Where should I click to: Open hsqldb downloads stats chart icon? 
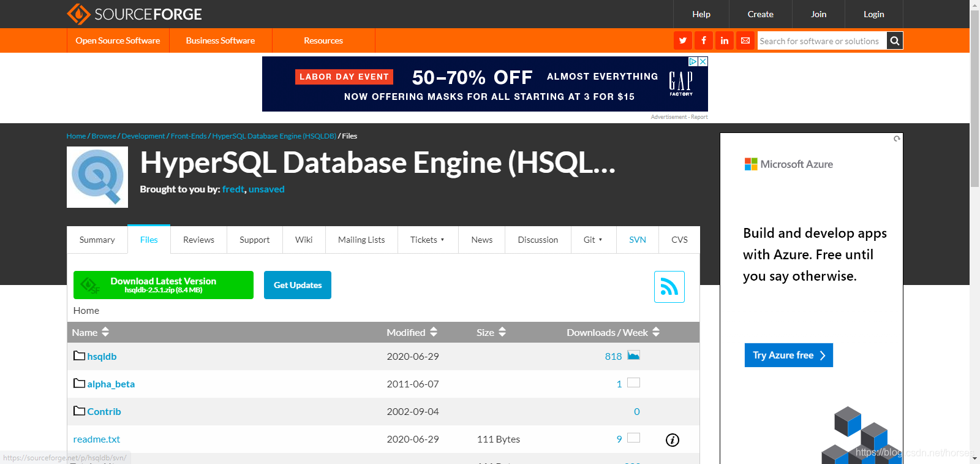pos(633,356)
